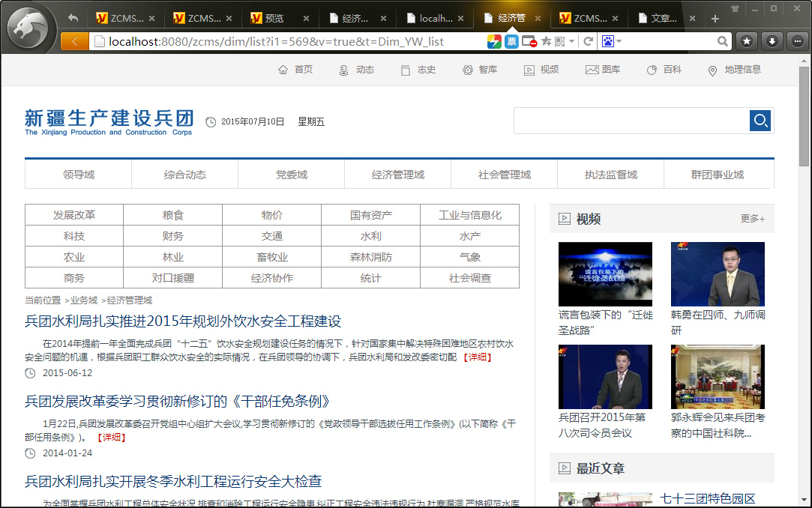Screen dimensions: 812x508
Task: Open the 水利 category link
Action: pos(370,236)
